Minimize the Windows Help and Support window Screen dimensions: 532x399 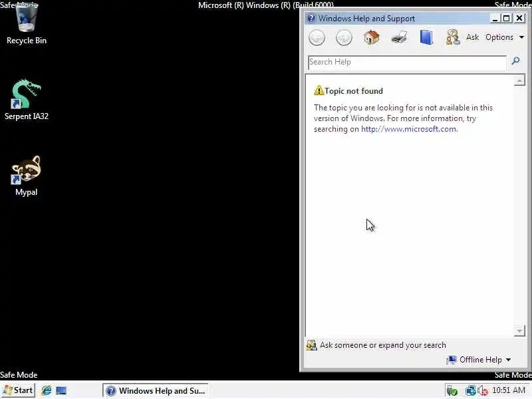(x=495, y=19)
